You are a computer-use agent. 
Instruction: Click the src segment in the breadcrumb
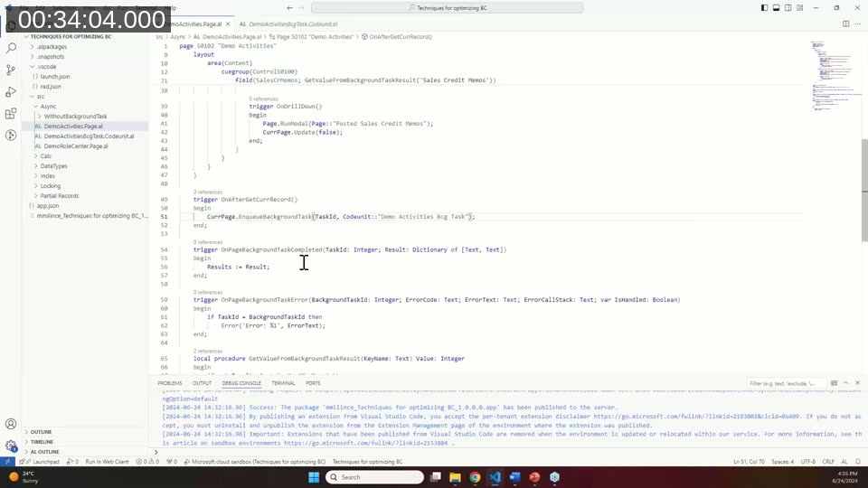[x=159, y=36]
